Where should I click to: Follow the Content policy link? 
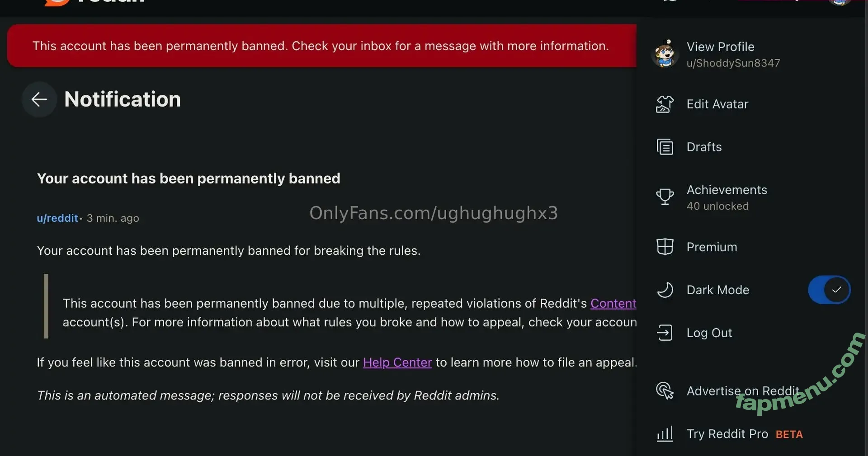point(613,303)
